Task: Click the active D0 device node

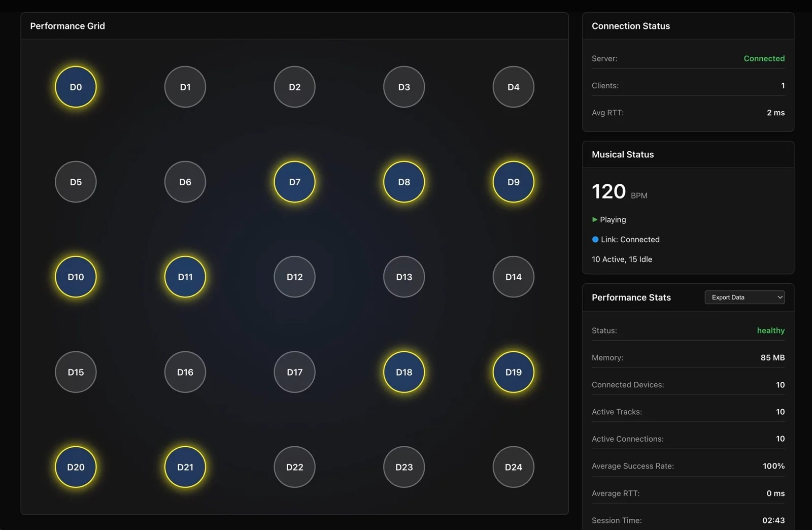Action: point(76,87)
